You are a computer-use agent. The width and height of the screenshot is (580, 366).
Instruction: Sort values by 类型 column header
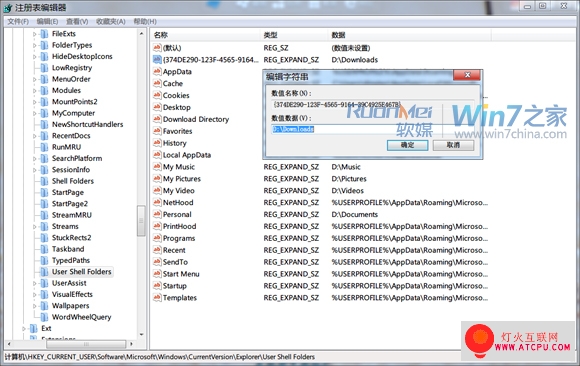[294, 35]
